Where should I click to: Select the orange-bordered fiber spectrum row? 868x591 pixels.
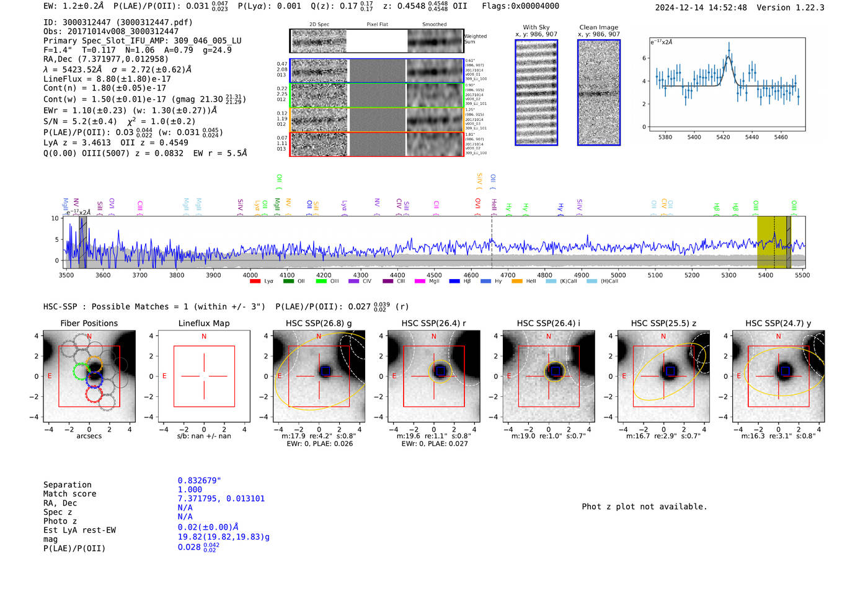(377, 120)
